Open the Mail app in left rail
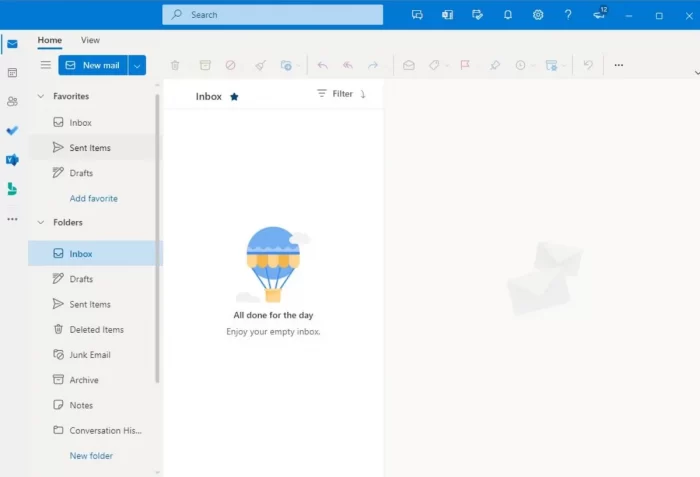Viewport: 700px width, 477px height. coord(12,44)
